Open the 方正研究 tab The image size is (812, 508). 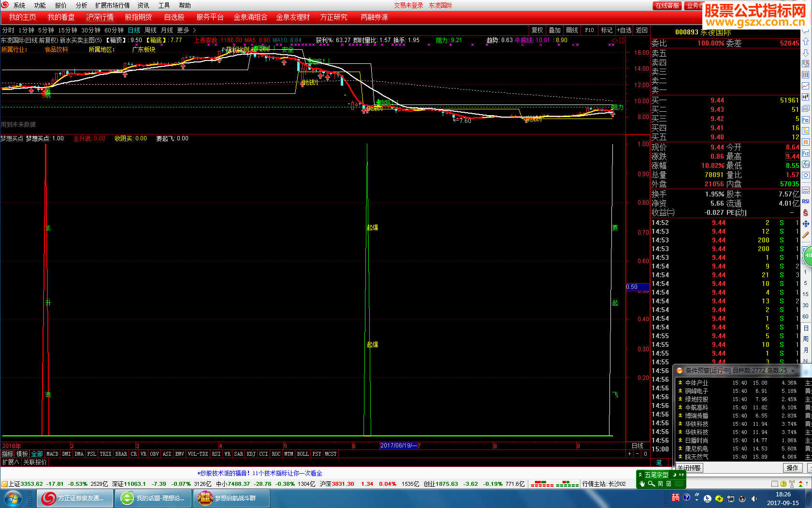(x=333, y=17)
